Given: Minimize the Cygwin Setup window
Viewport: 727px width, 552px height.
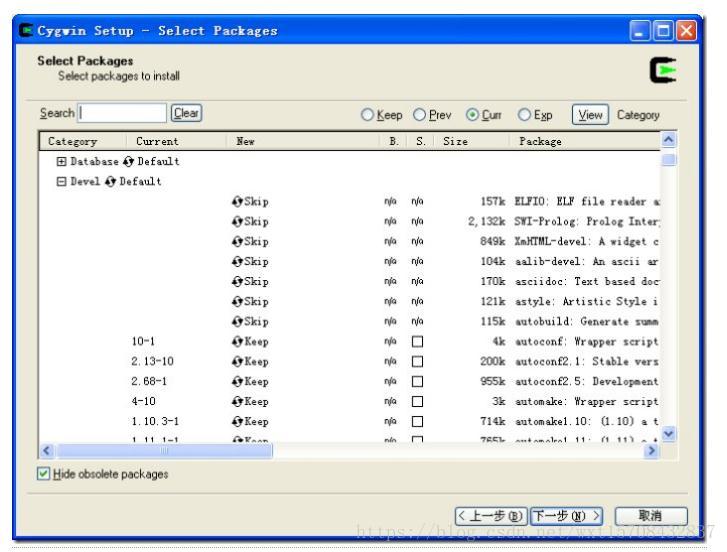Looking at the screenshot, I should coord(640,31).
